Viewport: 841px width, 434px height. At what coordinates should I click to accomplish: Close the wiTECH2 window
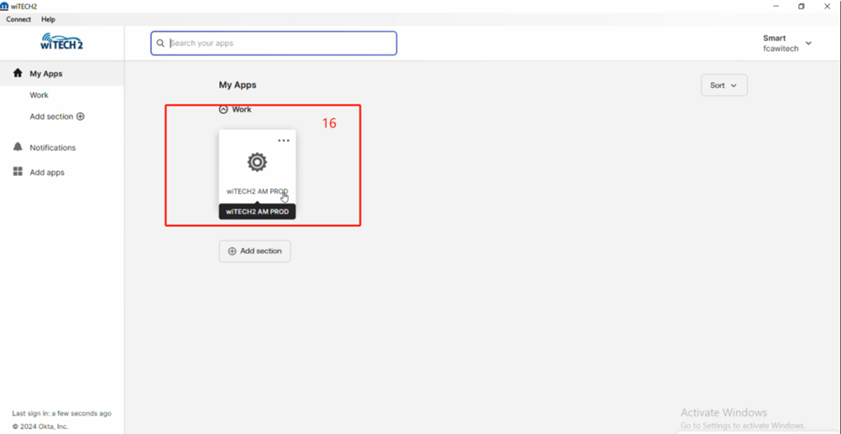(827, 6)
